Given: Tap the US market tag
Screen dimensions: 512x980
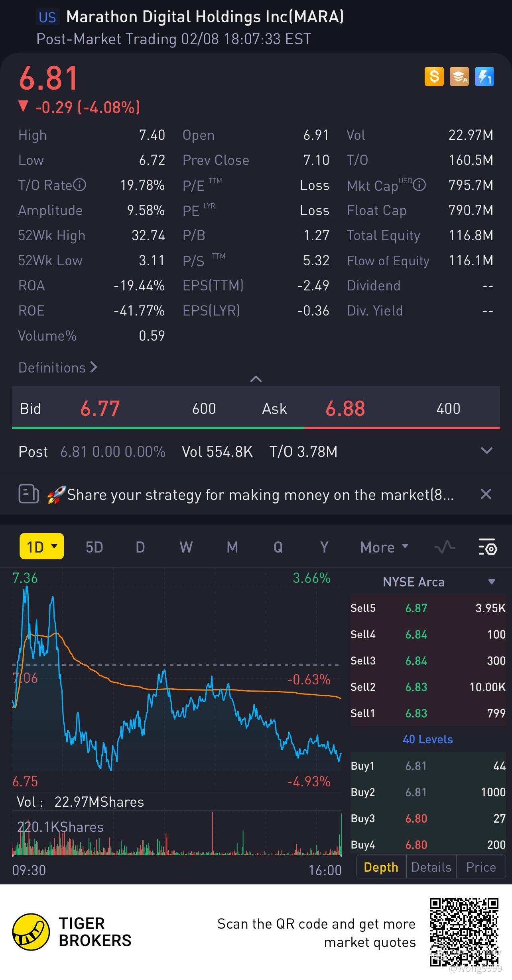Looking at the screenshot, I should click(47, 17).
